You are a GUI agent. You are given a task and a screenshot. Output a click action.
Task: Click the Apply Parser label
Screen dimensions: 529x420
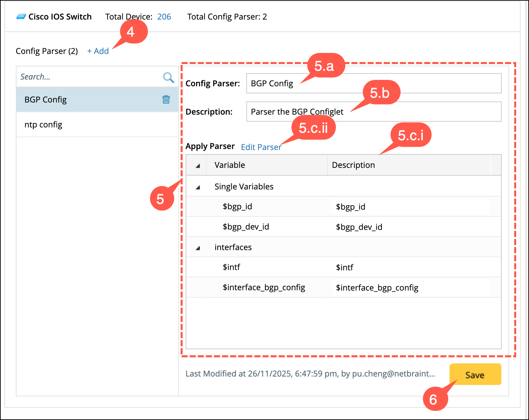(210, 146)
